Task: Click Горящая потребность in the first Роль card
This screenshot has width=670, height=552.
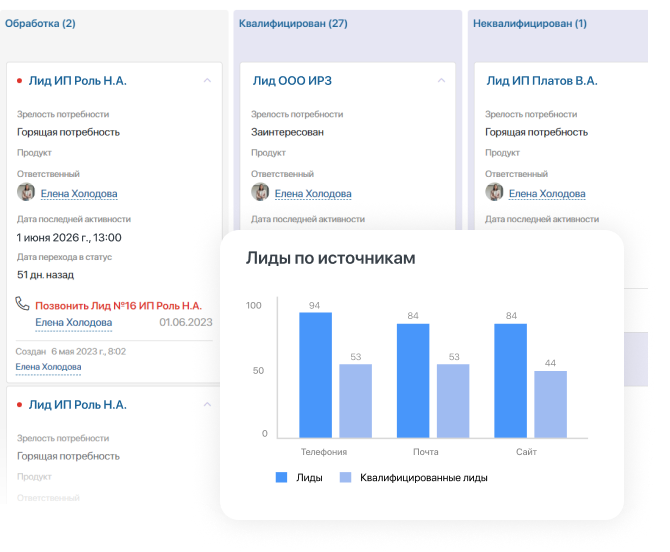Action: [68, 132]
